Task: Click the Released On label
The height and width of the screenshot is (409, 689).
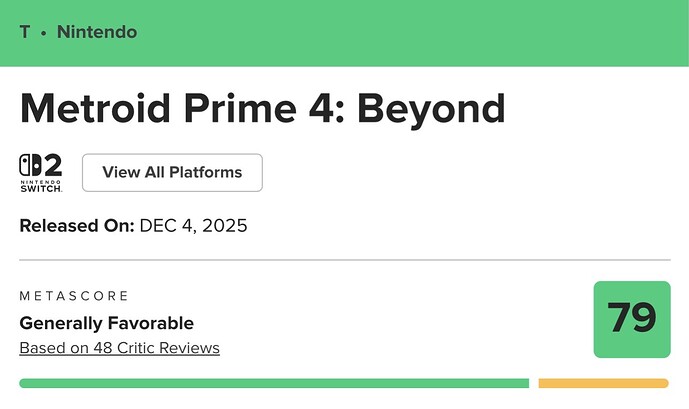Action: click(76, 225)
